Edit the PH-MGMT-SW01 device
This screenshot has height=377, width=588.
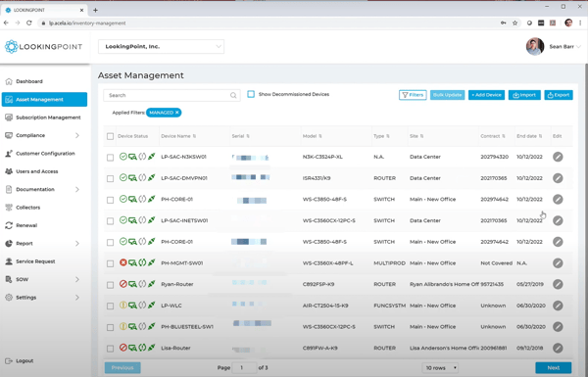[558, 263]
